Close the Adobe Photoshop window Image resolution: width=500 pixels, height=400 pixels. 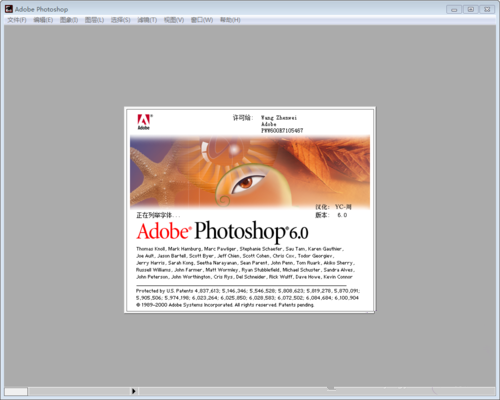(x=487, y=9)
